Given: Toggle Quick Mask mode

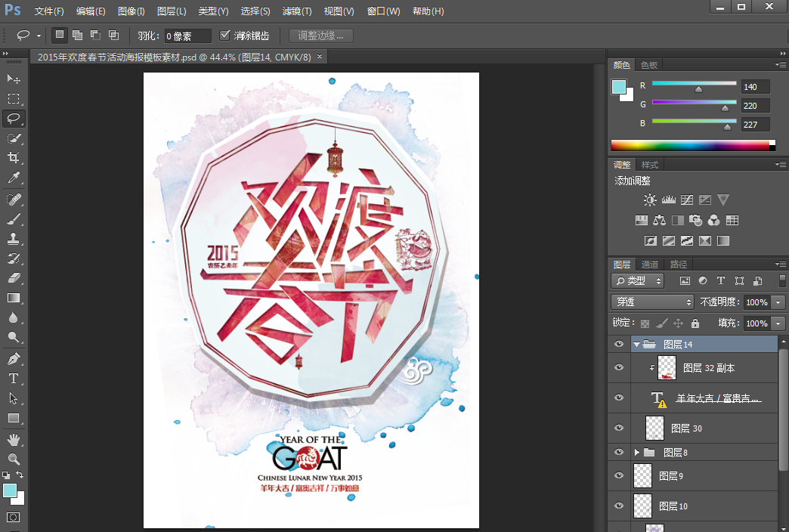Looking at the screenshot, I should pyautogui.click(x=13, y=518).
